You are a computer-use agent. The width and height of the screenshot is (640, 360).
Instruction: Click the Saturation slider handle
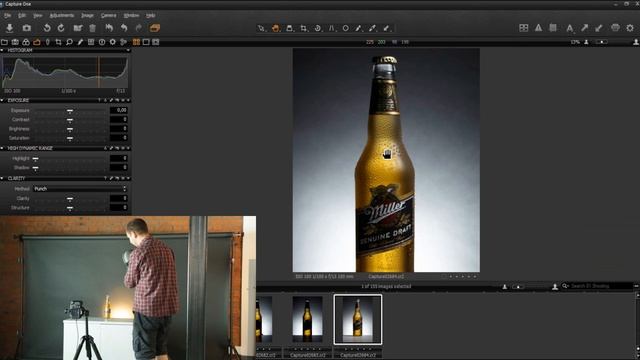70,139
